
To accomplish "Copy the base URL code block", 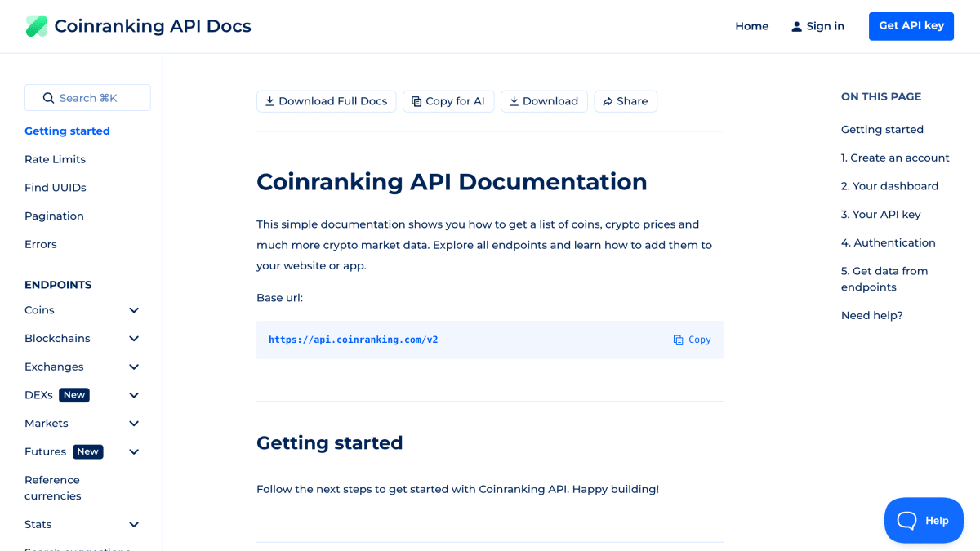I will pos(692,340).
